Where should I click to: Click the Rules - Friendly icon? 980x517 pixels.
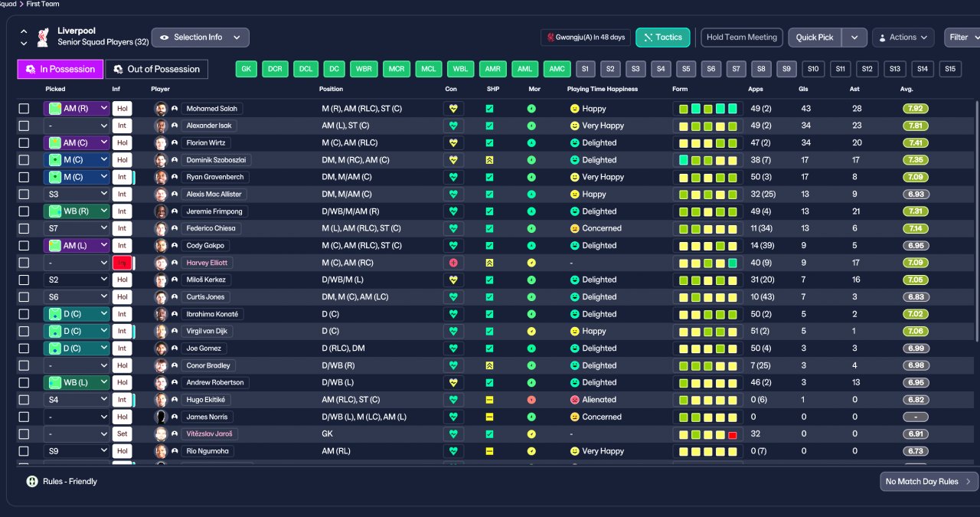pos(32,482)
